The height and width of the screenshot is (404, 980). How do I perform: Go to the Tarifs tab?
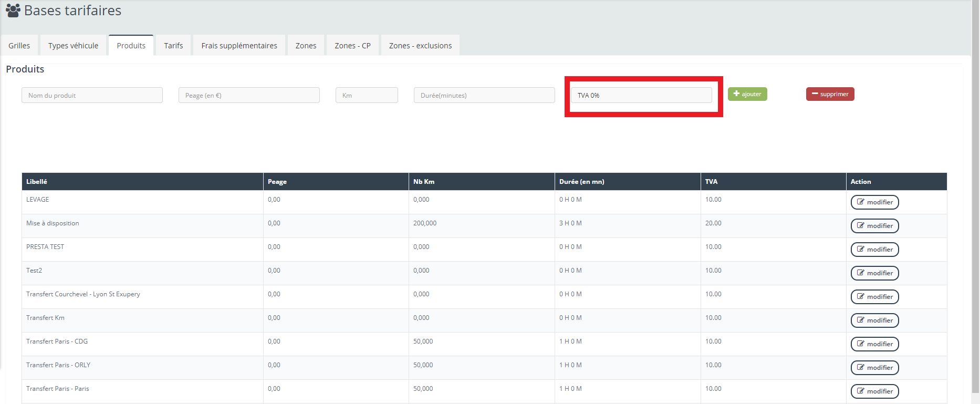(x=173, y=46)
